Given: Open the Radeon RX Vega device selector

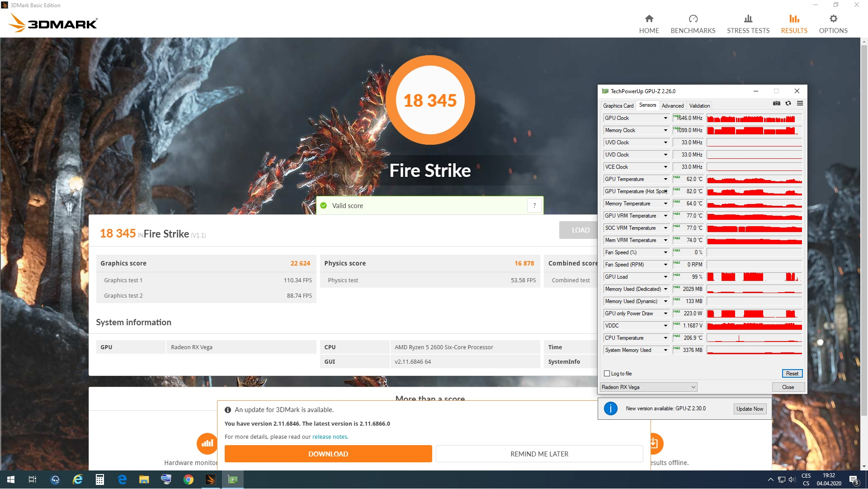Looking at the screenshot, I should [648, 387].
